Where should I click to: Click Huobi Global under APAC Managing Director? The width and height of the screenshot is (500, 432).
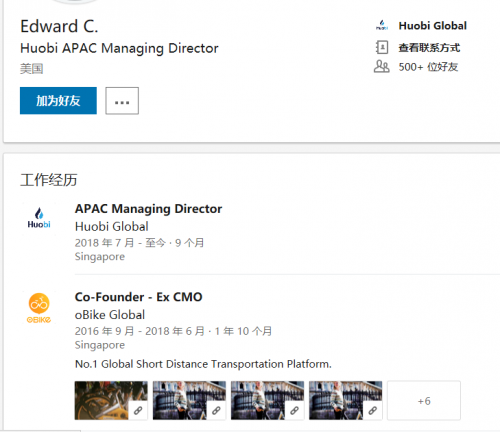(112, 227)
